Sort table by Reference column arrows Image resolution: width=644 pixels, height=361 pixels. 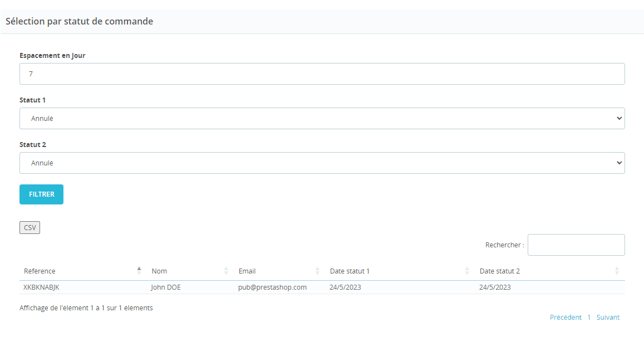coord(139,271)
